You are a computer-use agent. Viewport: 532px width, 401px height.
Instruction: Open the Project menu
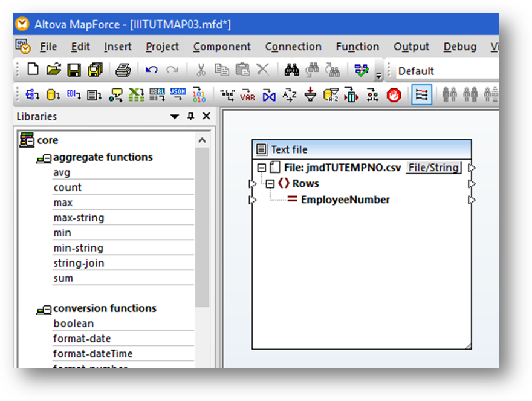point(162,47)
